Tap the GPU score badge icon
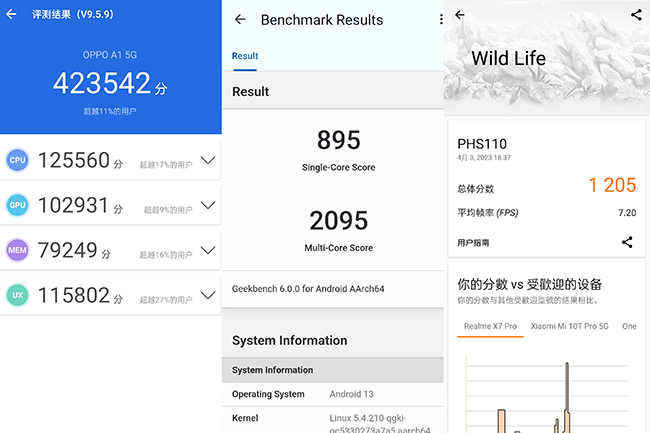The width and height of the screenshot is (650, 433). pyautogui.click(x=17, y=205)
